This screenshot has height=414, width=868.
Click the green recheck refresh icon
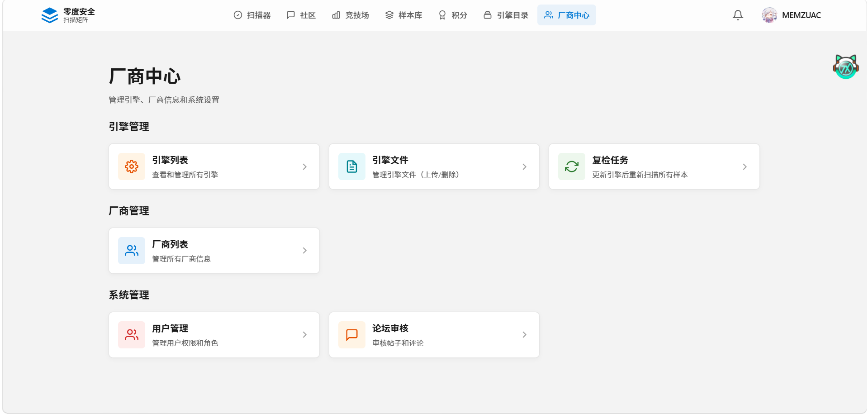pos(571,167)
